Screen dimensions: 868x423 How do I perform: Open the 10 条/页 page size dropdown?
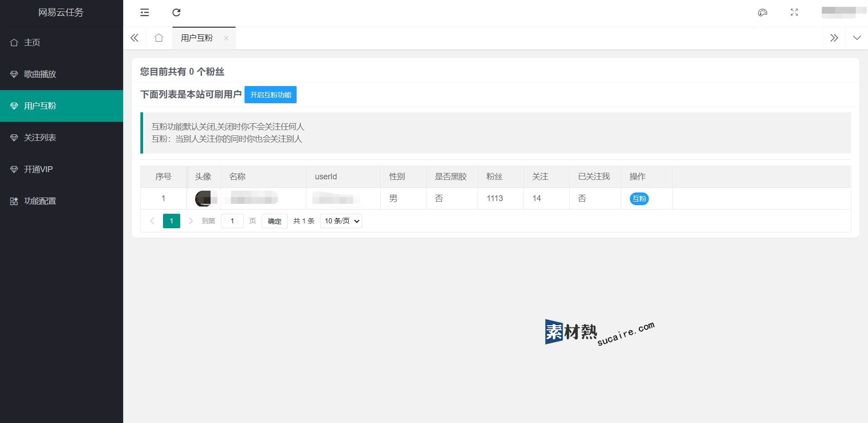coord(341,221)
